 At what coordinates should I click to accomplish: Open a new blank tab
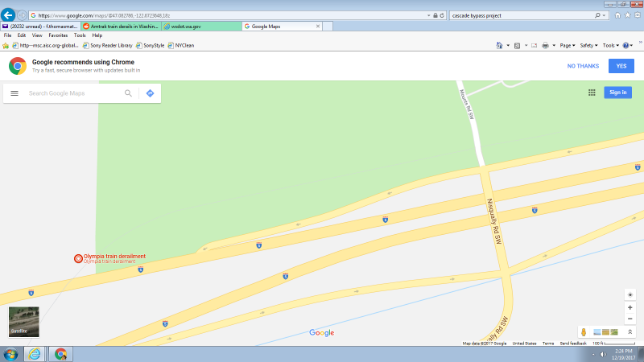tap(328, 27)
